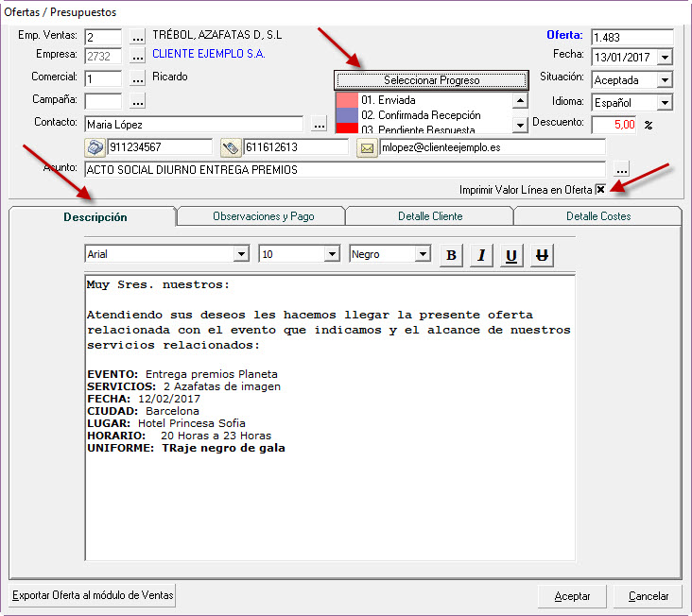This screenshot has width=692, height=616.
Task: Click the Cancelar button
Action: pyautogui.click(x=649, y=596)
